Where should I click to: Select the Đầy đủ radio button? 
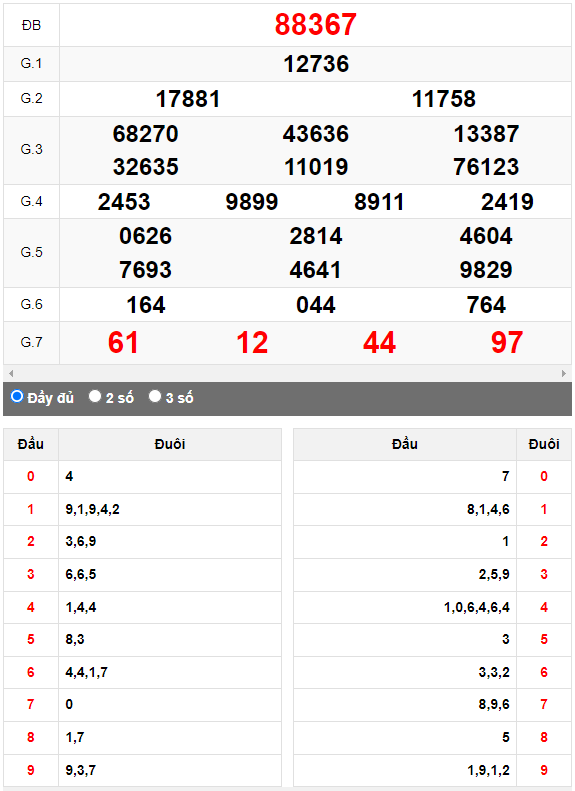(x=17, y=397)
